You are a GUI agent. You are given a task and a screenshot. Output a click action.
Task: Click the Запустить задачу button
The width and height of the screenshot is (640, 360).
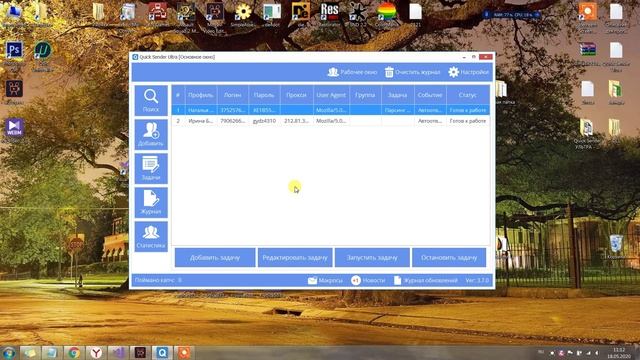tap(372, 258)
